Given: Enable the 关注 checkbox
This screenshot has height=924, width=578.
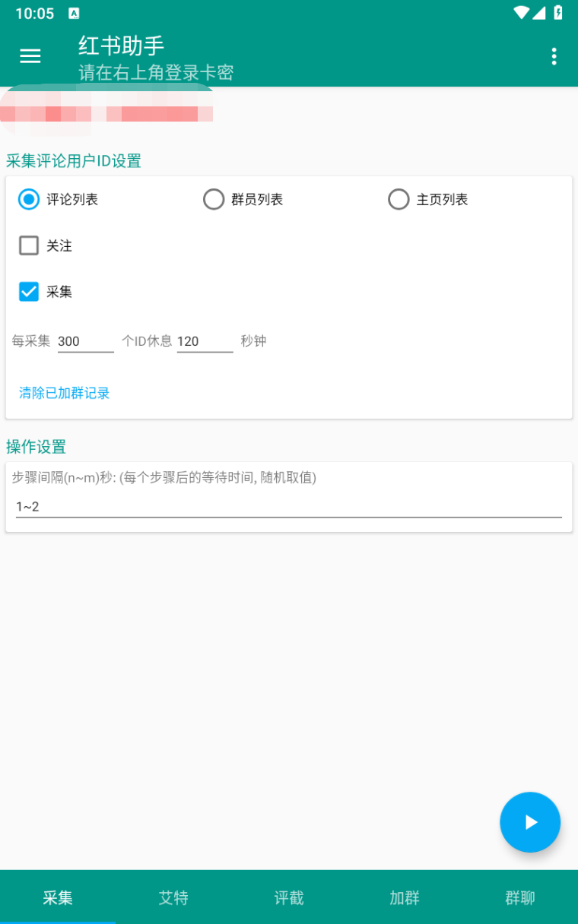Looking at the screenshot, I should [x=28, y=245].
